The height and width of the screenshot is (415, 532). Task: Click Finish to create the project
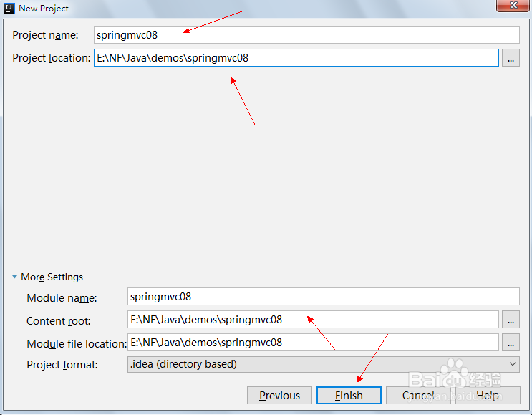(x=349, y=396)
